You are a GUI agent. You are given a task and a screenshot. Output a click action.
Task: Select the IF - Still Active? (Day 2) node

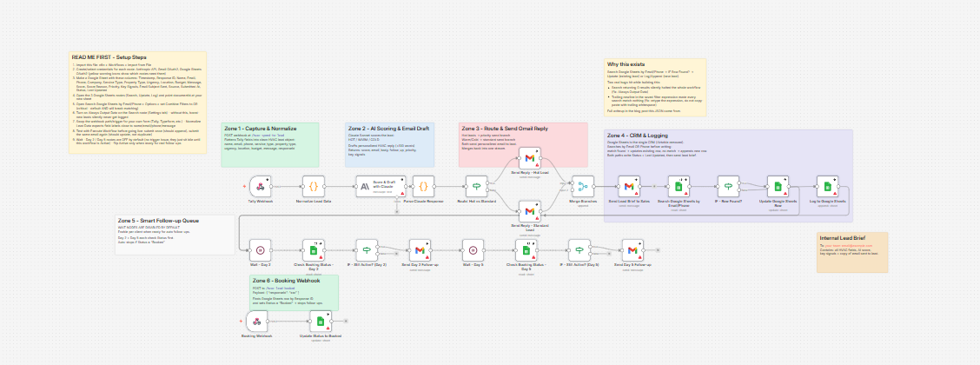367,250
